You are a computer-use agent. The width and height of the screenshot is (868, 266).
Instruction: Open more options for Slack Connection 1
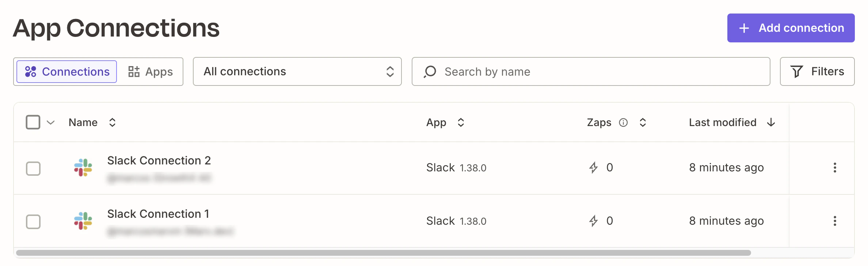[835, 221]
